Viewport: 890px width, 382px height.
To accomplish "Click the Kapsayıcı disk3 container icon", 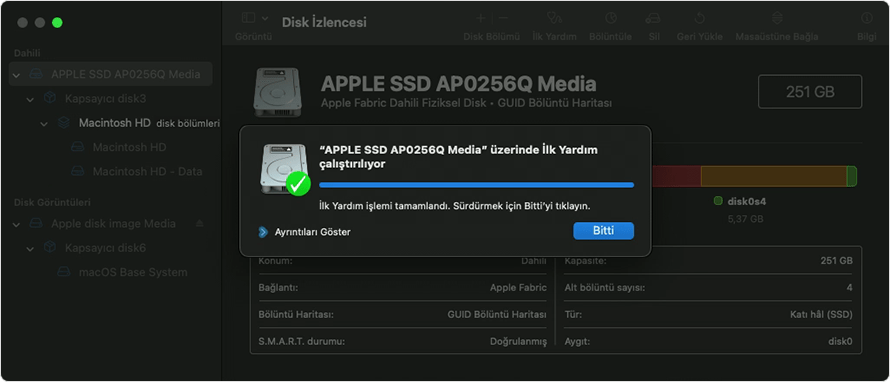I will click(50, 99).
